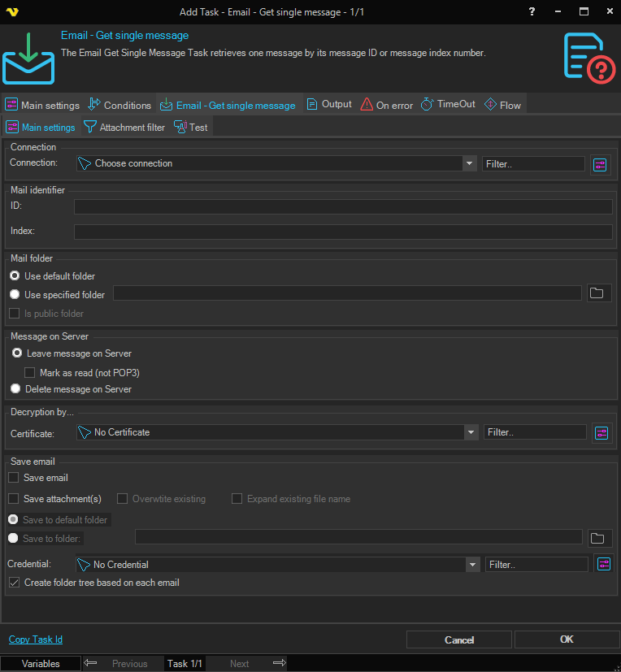Select Use specified folder radio button
The width and height of the screenshot is (621, 672).
coord(15,295)
